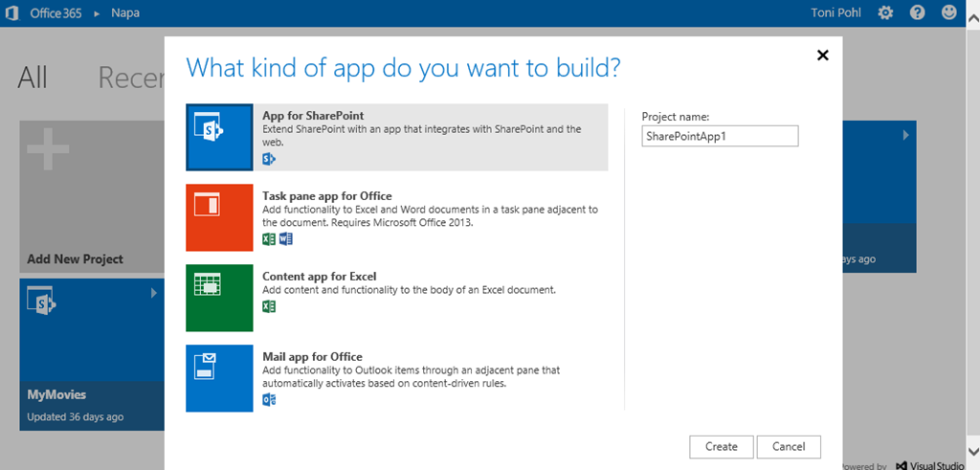Pick the Content app for Excel icon

(219, 298)
